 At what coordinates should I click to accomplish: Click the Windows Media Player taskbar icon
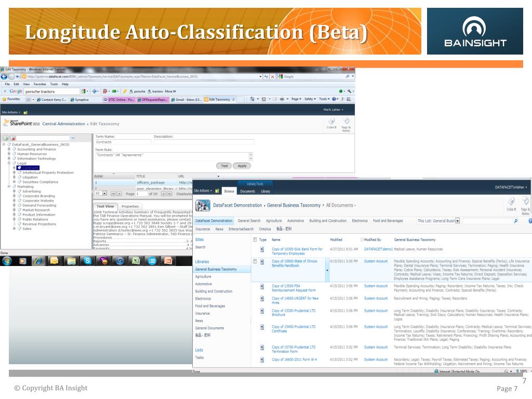pos(22,261)
